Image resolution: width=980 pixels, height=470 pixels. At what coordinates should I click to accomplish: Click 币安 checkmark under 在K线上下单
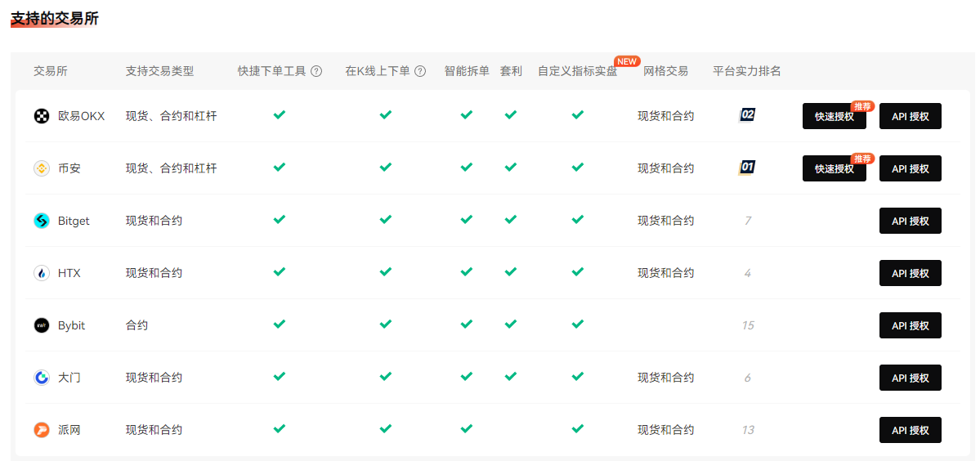(386, 168)
